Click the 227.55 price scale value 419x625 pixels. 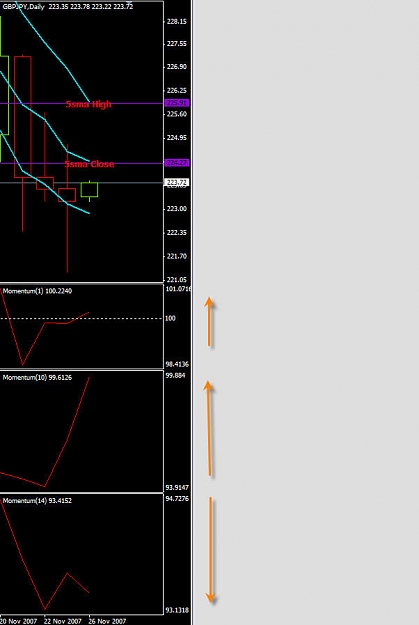(x=177, y=44)
